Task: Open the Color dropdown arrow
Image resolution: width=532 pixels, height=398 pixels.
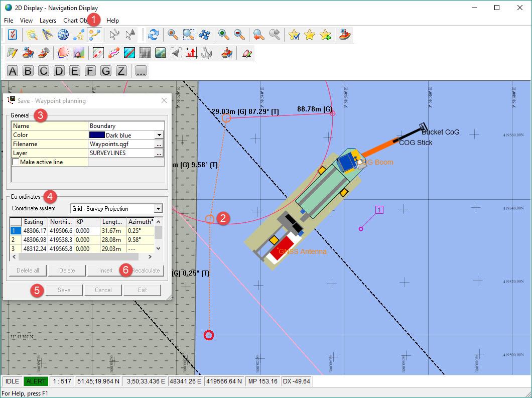Action: (159, 135)
